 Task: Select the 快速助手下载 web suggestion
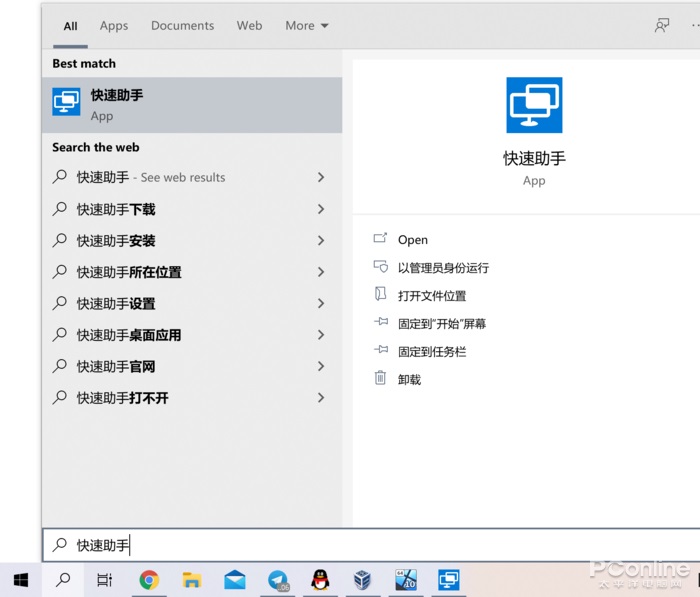(192, 209)
